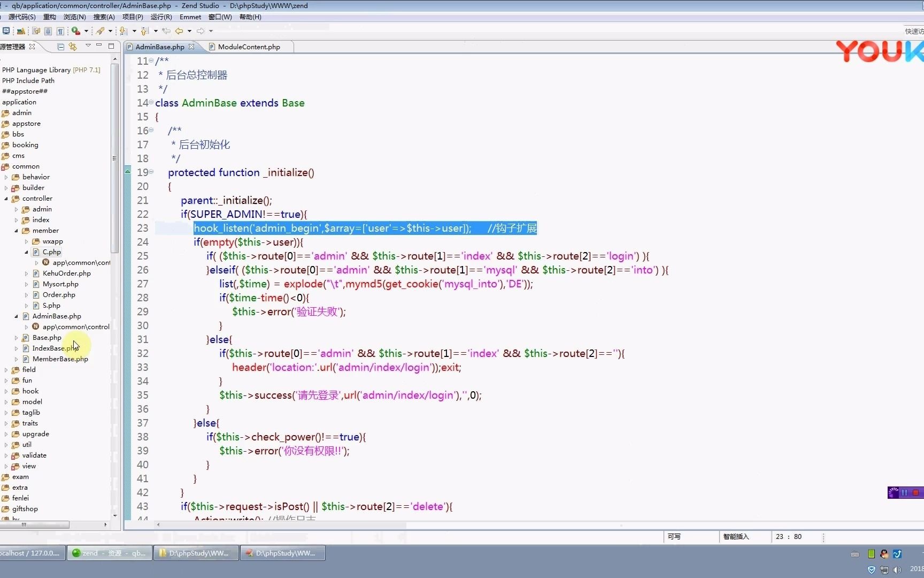The width and height of the screenshot is (924, 578).
Task: Expand the behavior folder
Action: click(6, 177)
